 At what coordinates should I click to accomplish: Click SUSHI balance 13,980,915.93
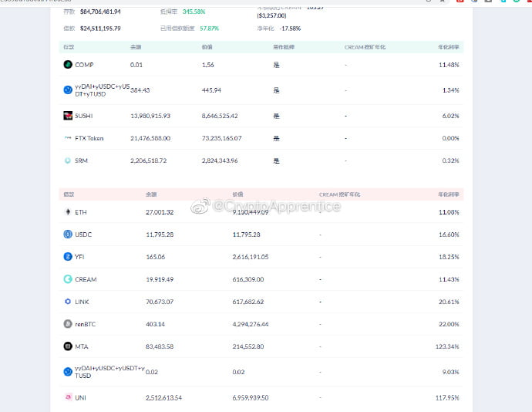150,116
